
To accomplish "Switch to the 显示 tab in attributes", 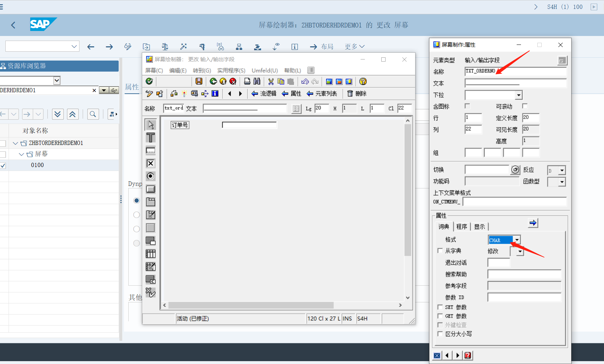I will (479, 227).
